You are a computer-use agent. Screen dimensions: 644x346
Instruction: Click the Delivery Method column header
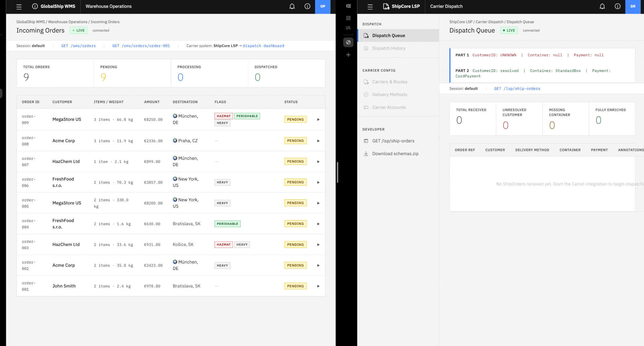532,150
